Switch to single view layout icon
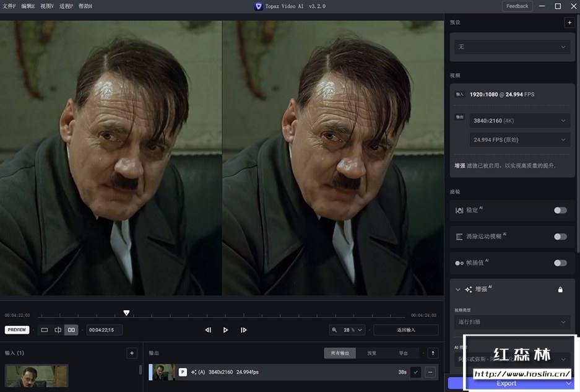Image resolution: width=580 pixels, height=392 pixels. tap(45, 330)
